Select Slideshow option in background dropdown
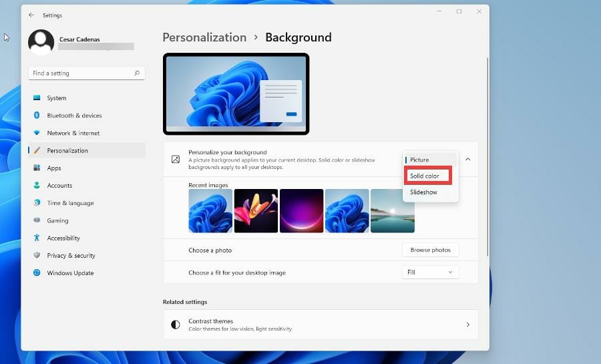Image resolution: width=601 pixels, height=364 pixels. tap(424, 192)
